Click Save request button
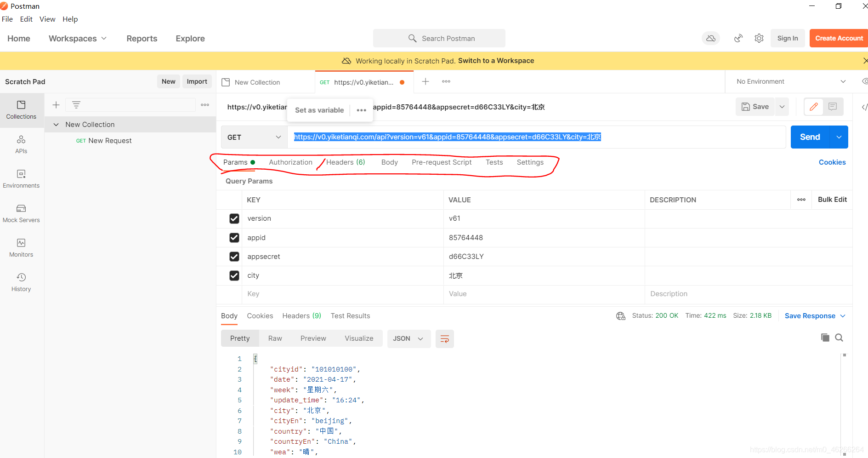Image resolution: width=868 pixels, height=458 pixels. [755, 107]
